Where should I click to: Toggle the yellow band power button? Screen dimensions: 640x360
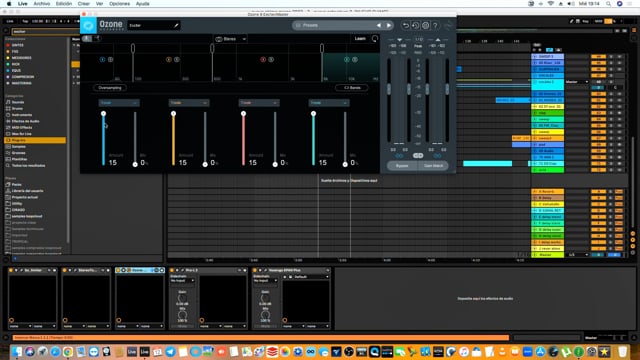(169, 60)
